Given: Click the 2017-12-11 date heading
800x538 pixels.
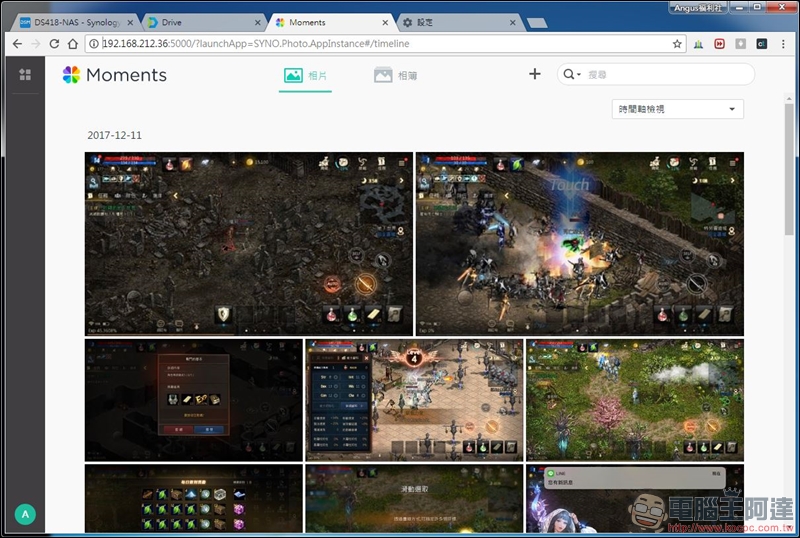Looking at the screenshot, I should (x=114, y=135).
